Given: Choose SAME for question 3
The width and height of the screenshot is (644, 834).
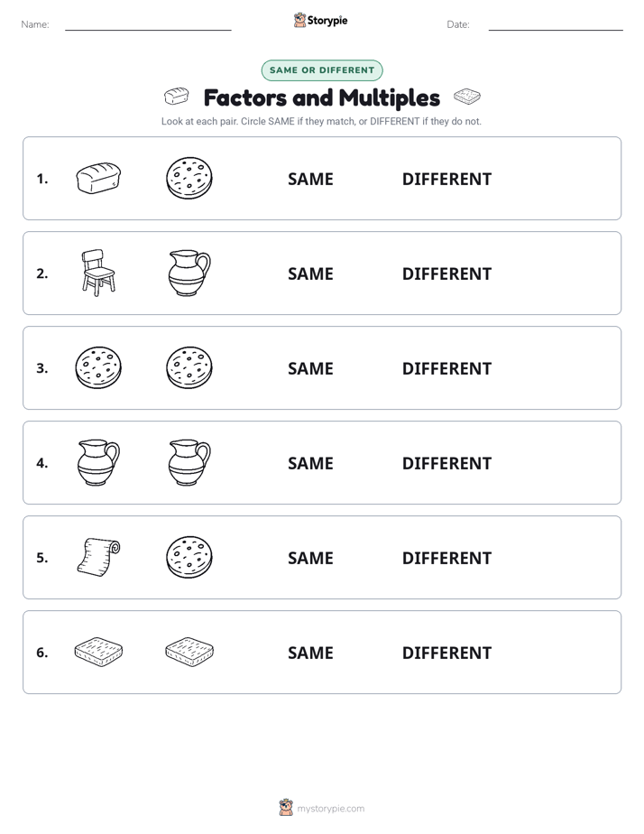Looking at the screenshot, I should [x=310, y=368].
